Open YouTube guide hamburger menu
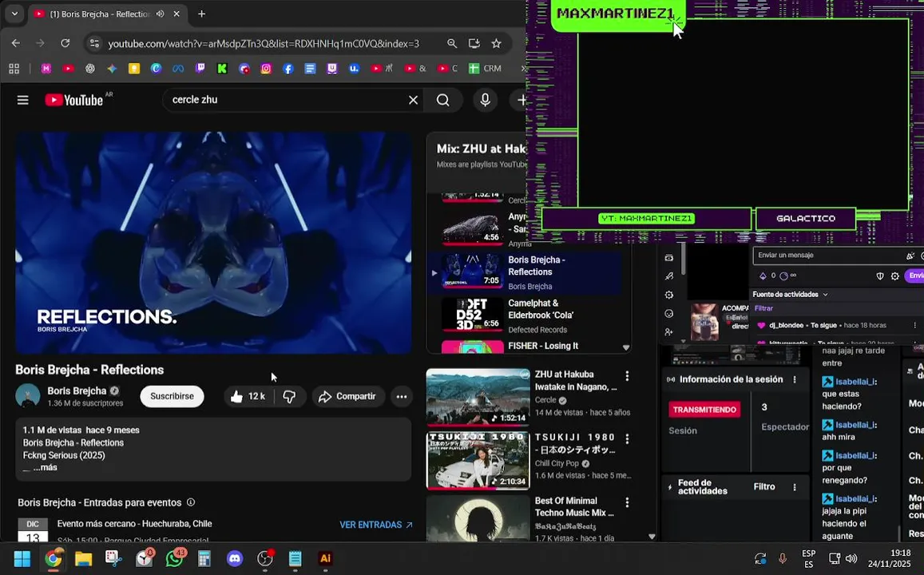This screenshot has height=575, width=924. (x=23, y=100)
